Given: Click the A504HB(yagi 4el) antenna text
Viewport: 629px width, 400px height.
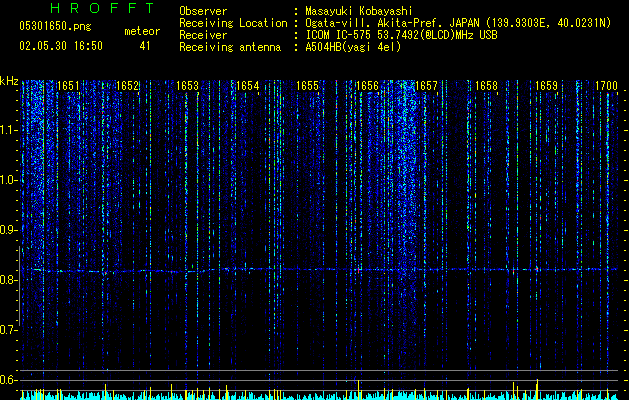Looking at the screenshot, I should (353, 47).
